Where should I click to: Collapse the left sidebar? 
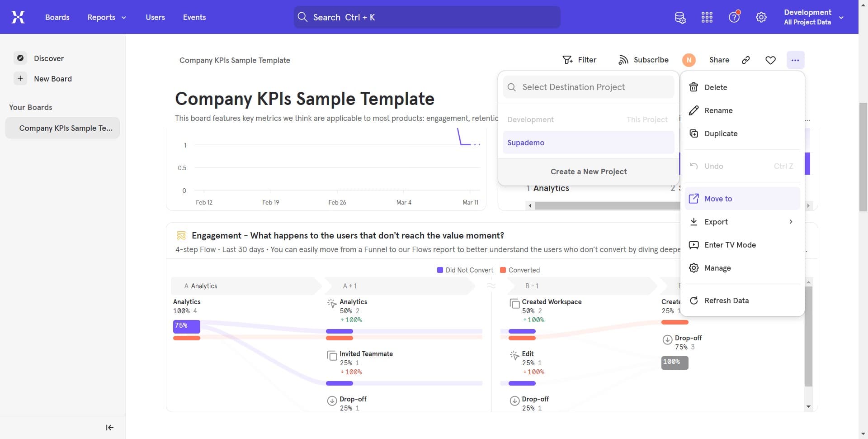coord(109,427)
